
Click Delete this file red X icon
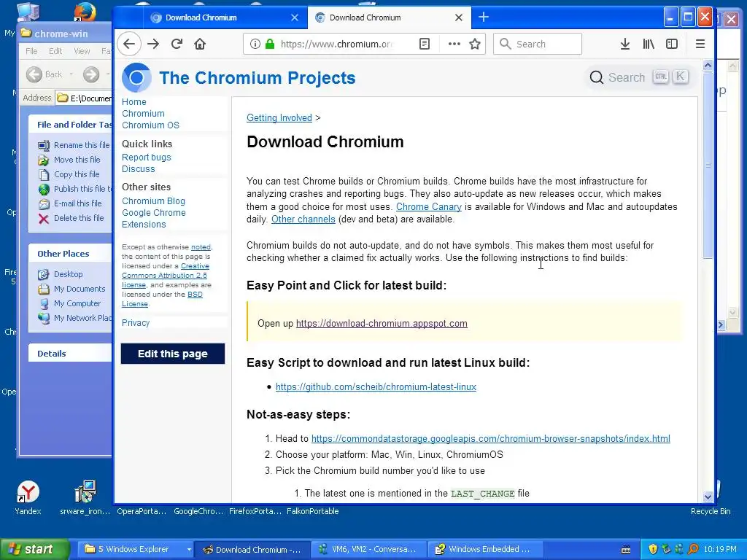[43, 219]
